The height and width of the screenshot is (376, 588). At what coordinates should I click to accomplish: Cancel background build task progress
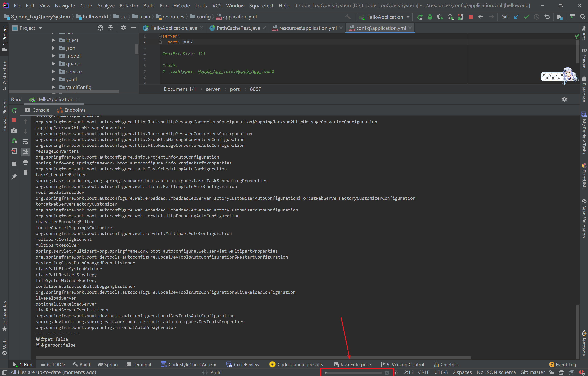click(x=387, y=373)
